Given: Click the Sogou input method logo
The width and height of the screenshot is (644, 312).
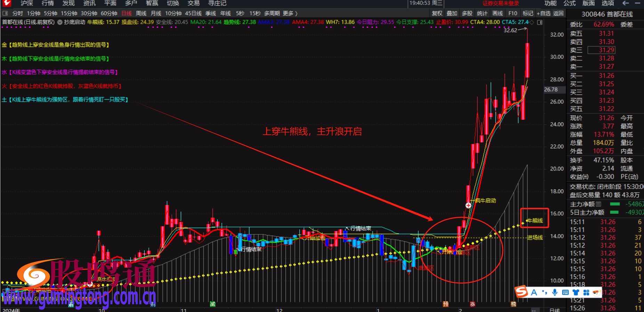Looking at the screenshot, I should pos(521,292).
